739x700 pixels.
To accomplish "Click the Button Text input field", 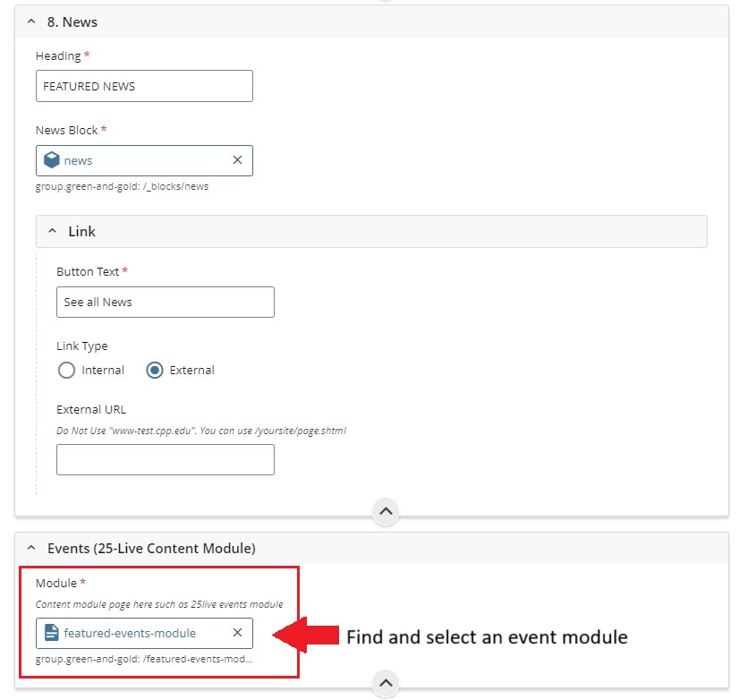I will [x=165, y=303].
